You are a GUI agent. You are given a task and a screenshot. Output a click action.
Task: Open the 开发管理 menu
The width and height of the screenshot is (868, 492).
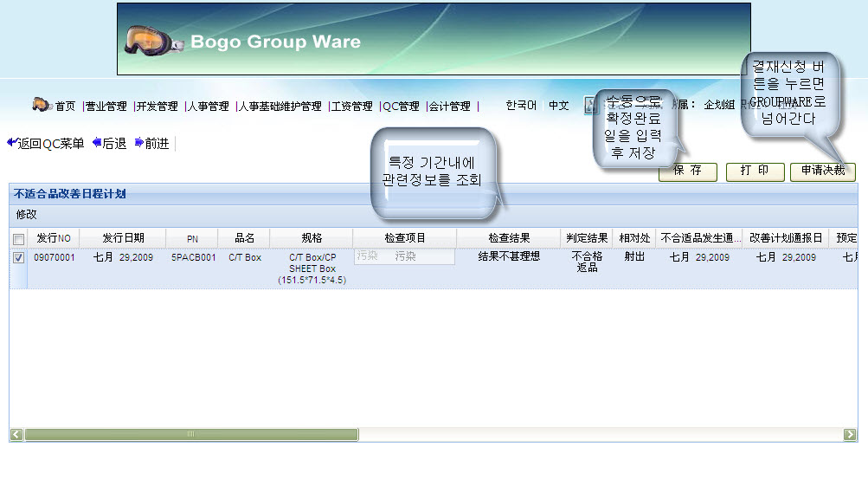click(x=158, y=106)
